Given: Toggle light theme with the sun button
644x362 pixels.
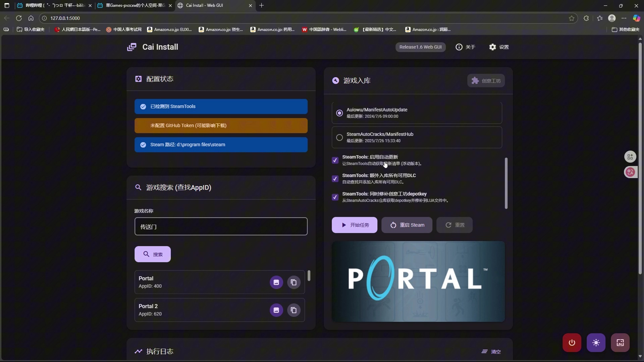Looking at the screenshot, I should point(596,343).
